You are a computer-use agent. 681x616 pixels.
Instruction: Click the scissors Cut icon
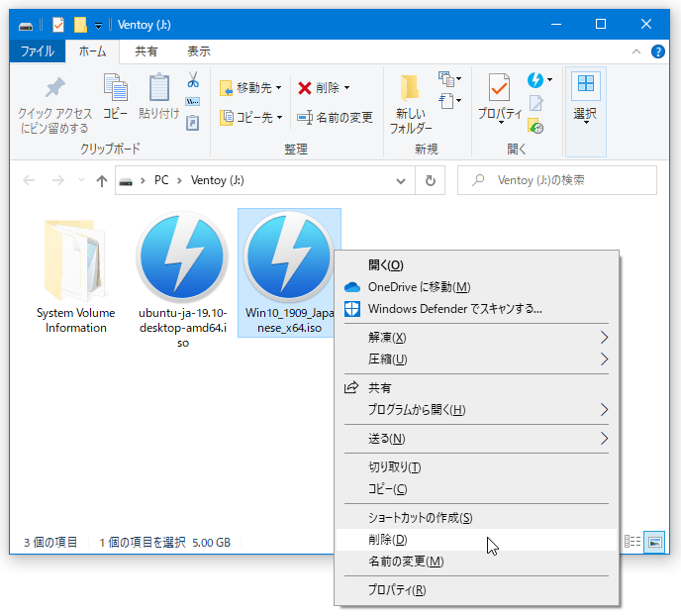193,79
